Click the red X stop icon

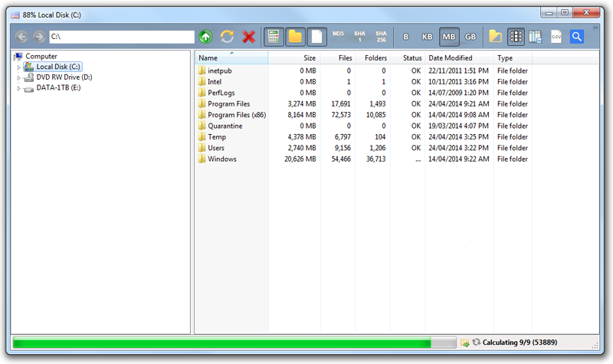[x=248, y=37]
